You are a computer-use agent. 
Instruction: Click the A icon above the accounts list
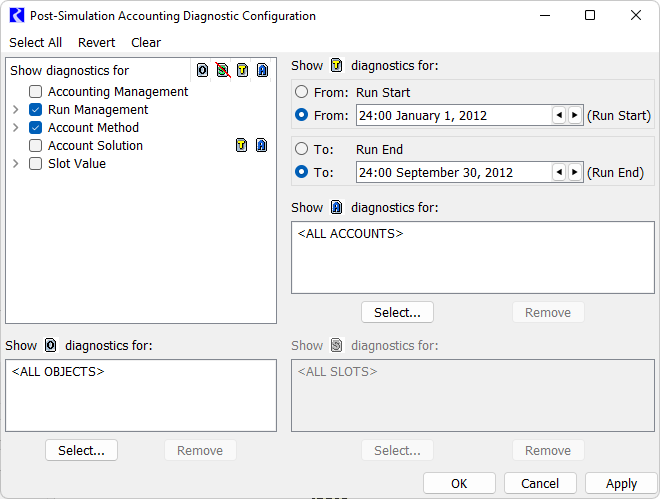(x=337, y=207)
